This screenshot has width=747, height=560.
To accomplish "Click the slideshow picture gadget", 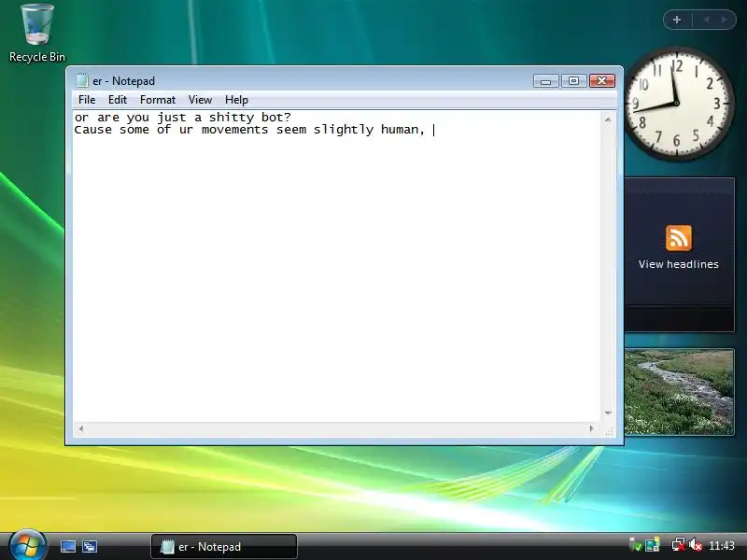I will [x=679, y=392].
